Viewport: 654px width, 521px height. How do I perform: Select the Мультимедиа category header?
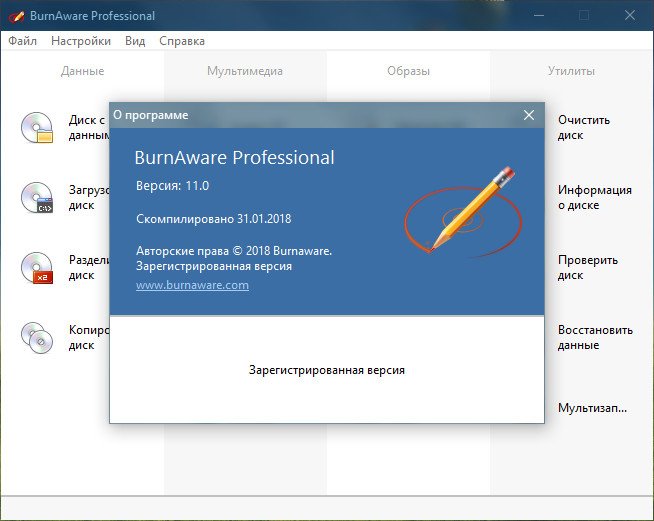(x=245, y=71)
